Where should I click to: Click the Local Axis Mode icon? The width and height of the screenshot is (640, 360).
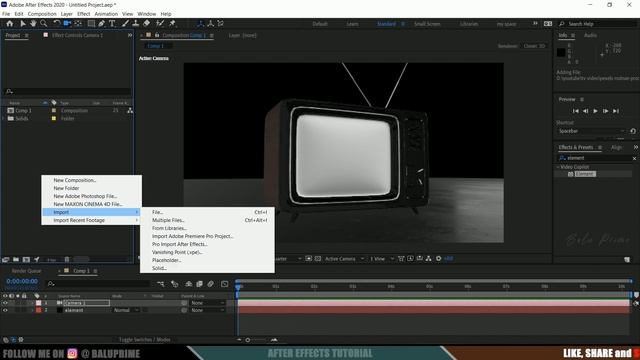[x=200, y=24]
